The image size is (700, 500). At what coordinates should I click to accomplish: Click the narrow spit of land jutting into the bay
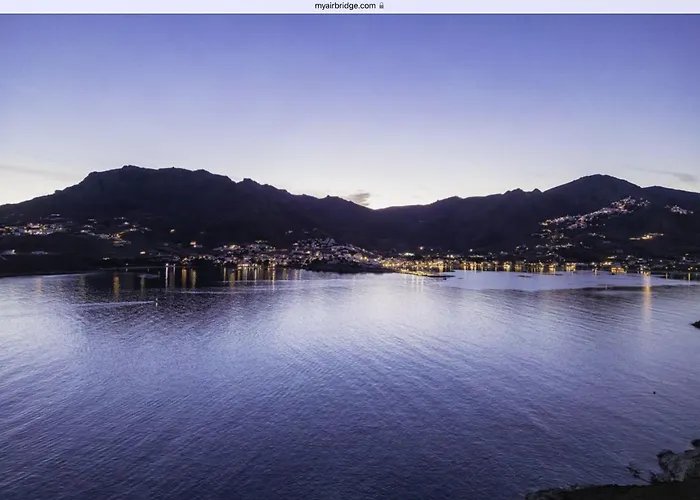430,274
